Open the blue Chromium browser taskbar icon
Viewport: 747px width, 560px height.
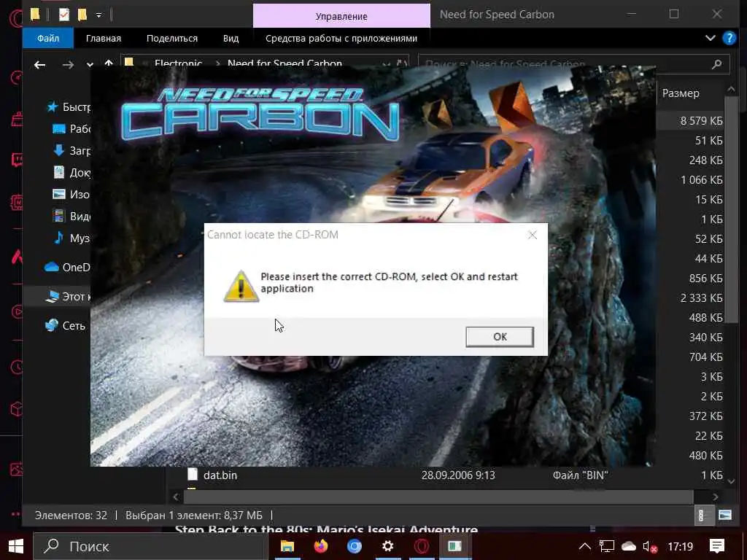click(x=355, y=546)
